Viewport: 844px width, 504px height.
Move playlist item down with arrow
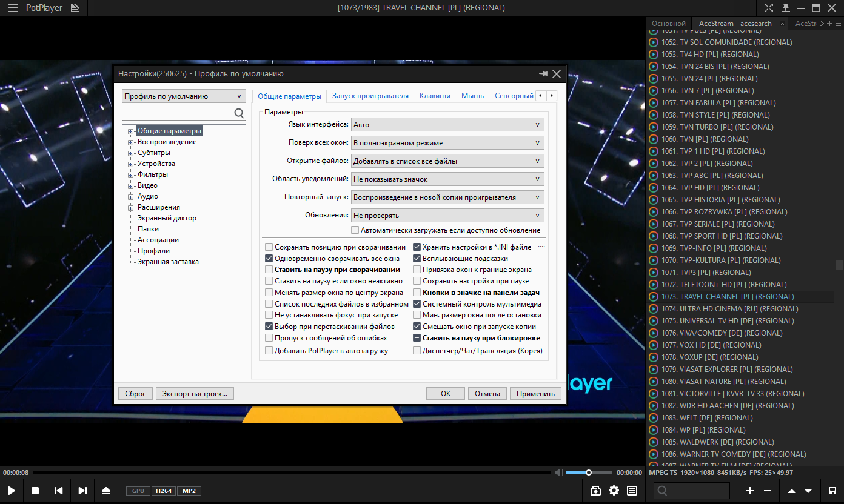(x=808, y=491)
